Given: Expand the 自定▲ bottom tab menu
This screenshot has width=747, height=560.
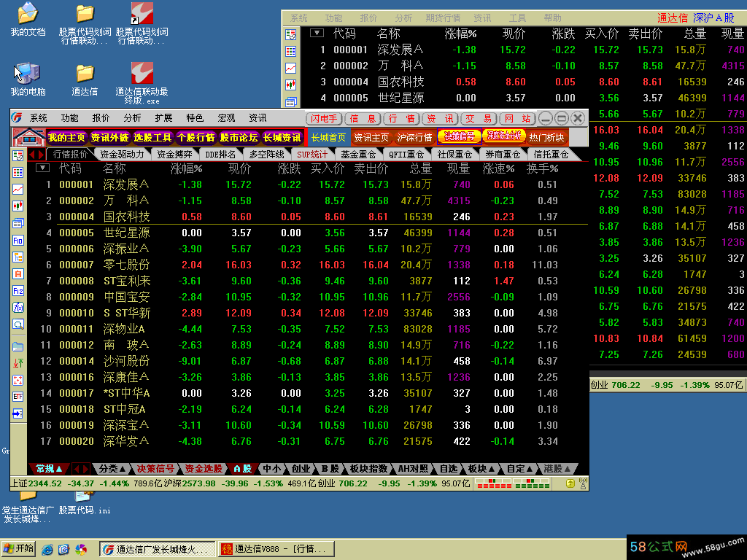Looking at the screenshot, I should (519, 469).
